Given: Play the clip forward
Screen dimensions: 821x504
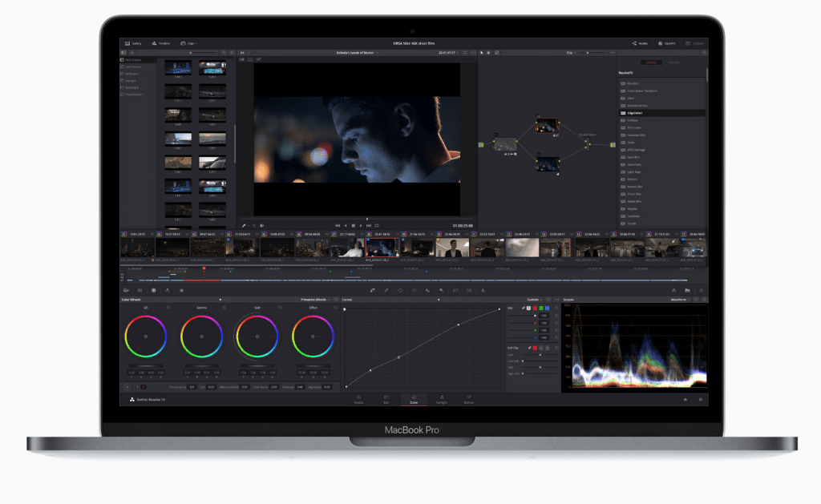Looking at the screenshot, I should (x=361, y=226).
